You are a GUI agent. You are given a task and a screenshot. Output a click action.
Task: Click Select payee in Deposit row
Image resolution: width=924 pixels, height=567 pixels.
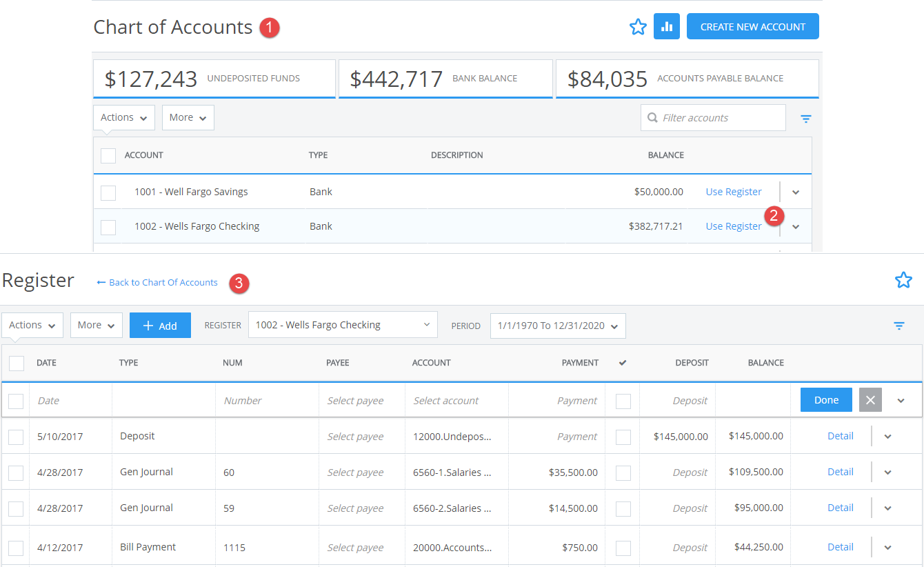coord(355,437)
